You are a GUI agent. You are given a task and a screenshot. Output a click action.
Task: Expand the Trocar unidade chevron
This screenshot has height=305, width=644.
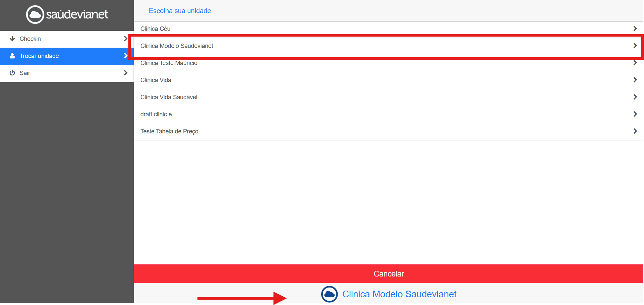click(126, 56)
